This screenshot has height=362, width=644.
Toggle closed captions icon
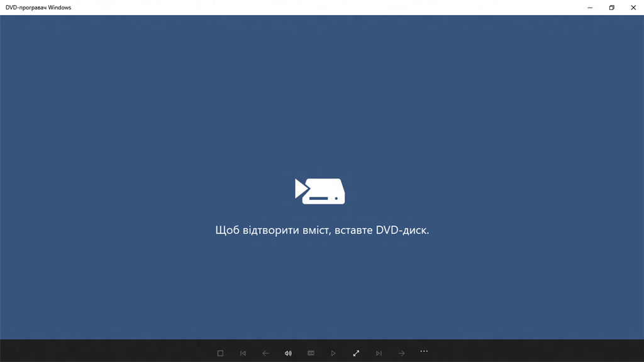(311, 353)
